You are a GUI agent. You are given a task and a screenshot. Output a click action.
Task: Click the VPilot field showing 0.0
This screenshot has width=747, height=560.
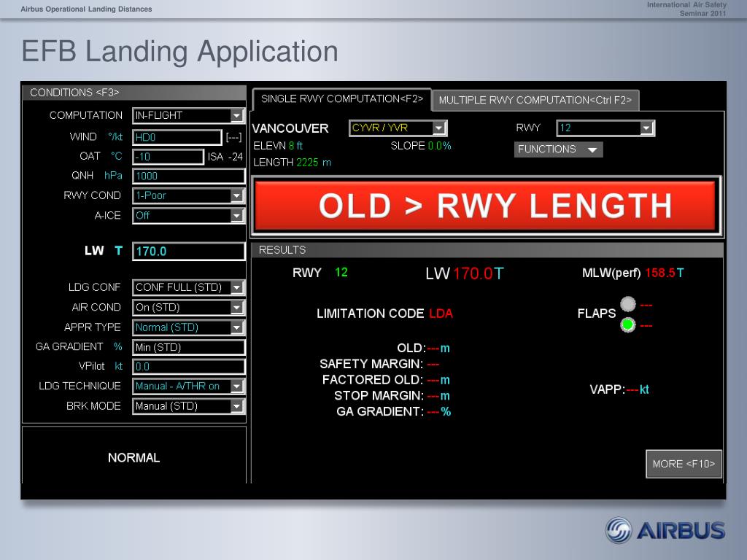click(189, 366)
